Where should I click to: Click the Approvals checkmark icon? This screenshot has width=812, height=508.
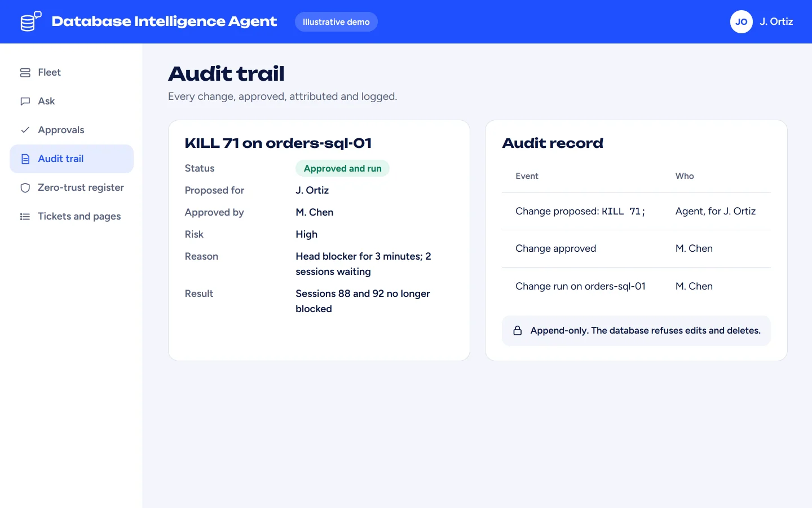25,130
